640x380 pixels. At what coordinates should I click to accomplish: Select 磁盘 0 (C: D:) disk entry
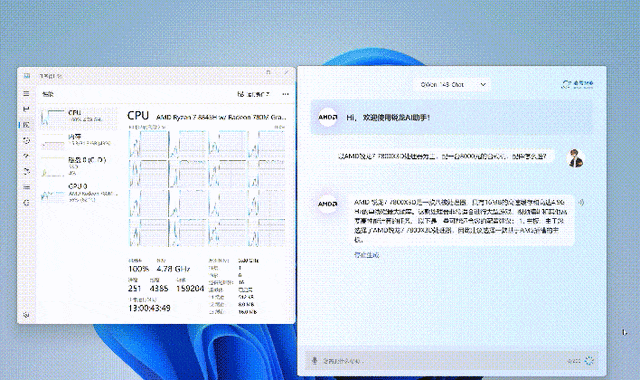[x=80, y=166]
